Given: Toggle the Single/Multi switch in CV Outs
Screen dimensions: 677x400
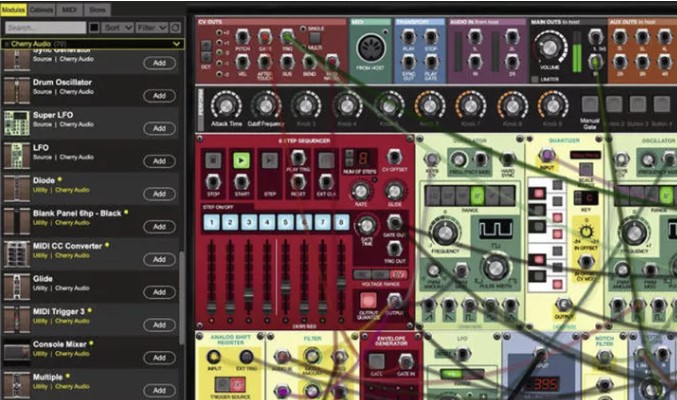Looking at the screenshot, I should 315,38.
